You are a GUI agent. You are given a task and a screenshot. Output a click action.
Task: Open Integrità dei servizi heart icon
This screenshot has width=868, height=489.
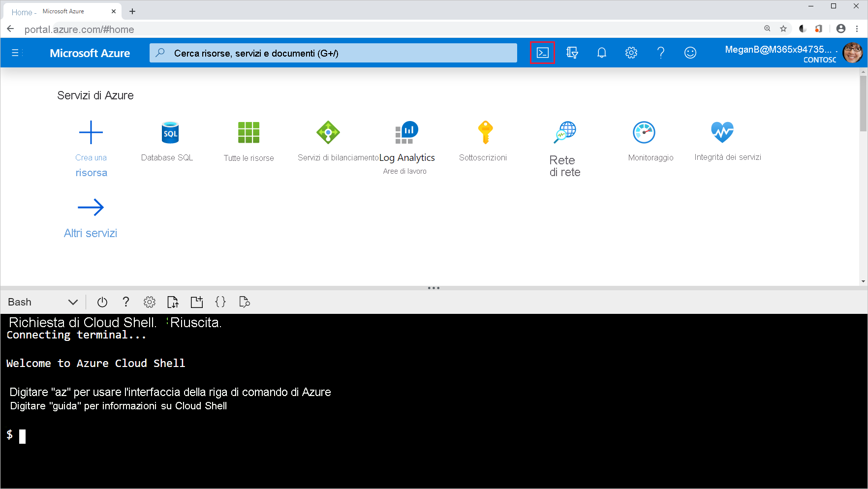click(x=722, y=132)
